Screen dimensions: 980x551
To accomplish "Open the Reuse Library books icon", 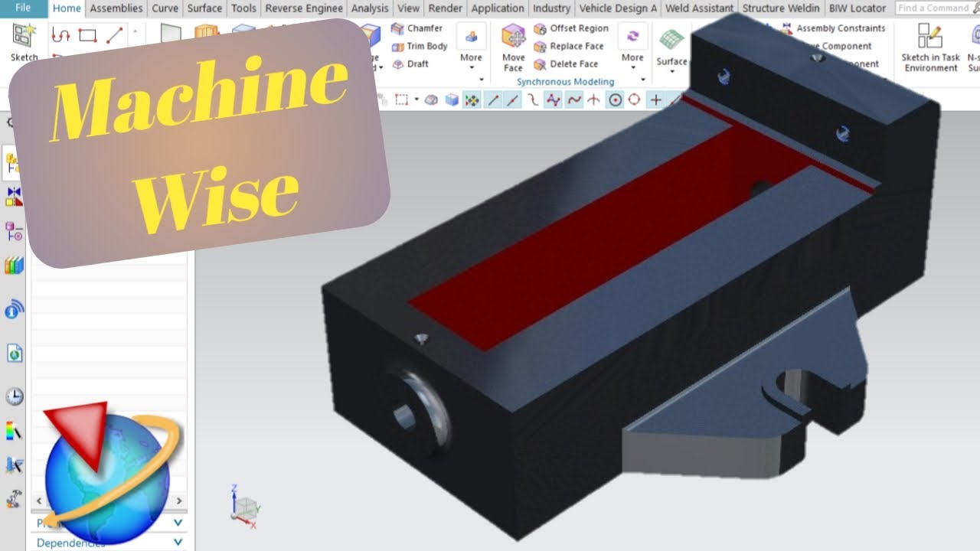I will [14, 266].
